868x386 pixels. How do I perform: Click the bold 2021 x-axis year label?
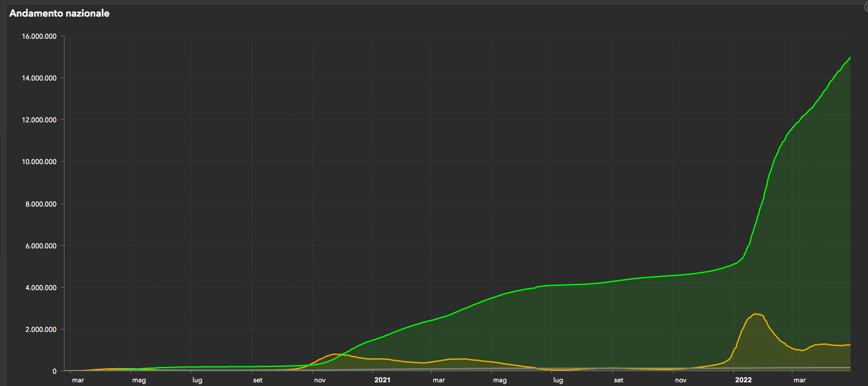pyautogui.click(x=382, y=380)
